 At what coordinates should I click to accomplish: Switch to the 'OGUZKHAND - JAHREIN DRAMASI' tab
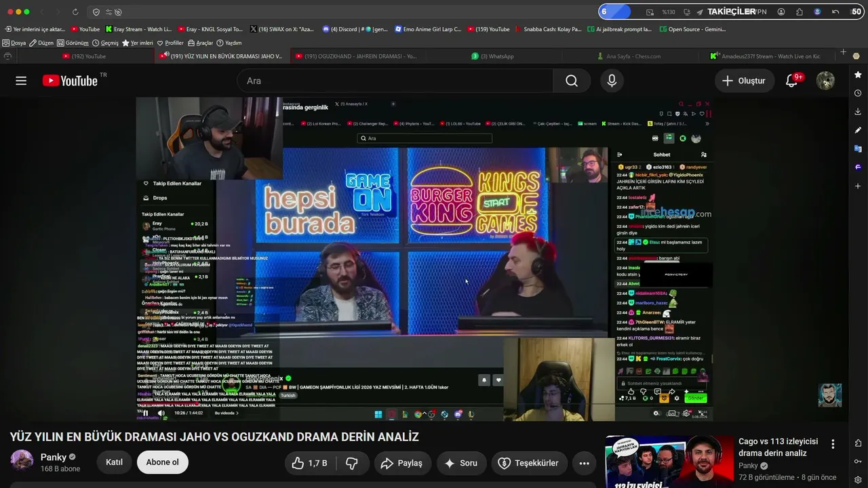point(358,56)
